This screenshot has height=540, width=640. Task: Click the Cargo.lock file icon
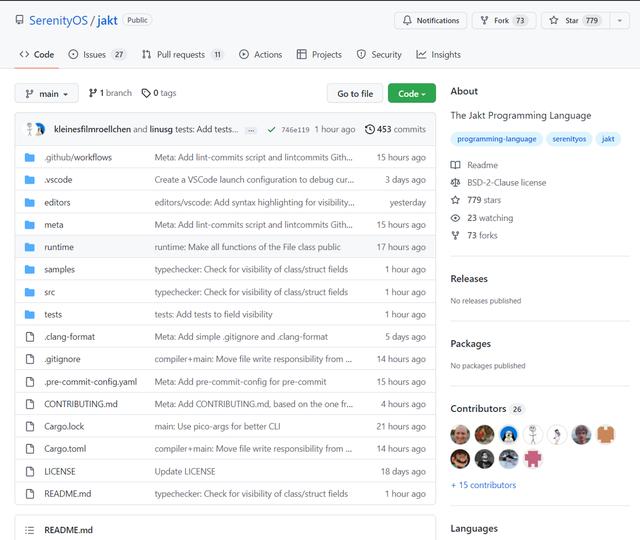(x=30, y=427)
